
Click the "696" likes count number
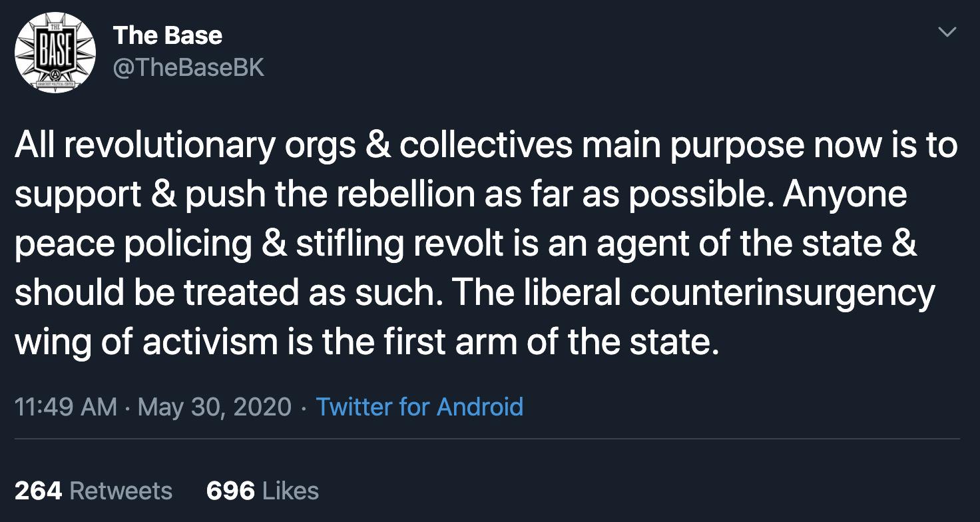pos(230,491)
